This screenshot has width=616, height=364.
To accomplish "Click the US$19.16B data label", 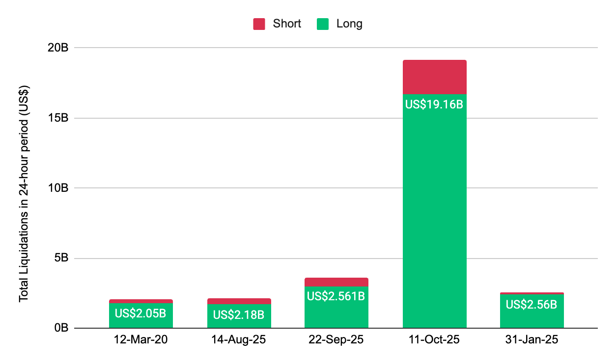I will 434,104.
